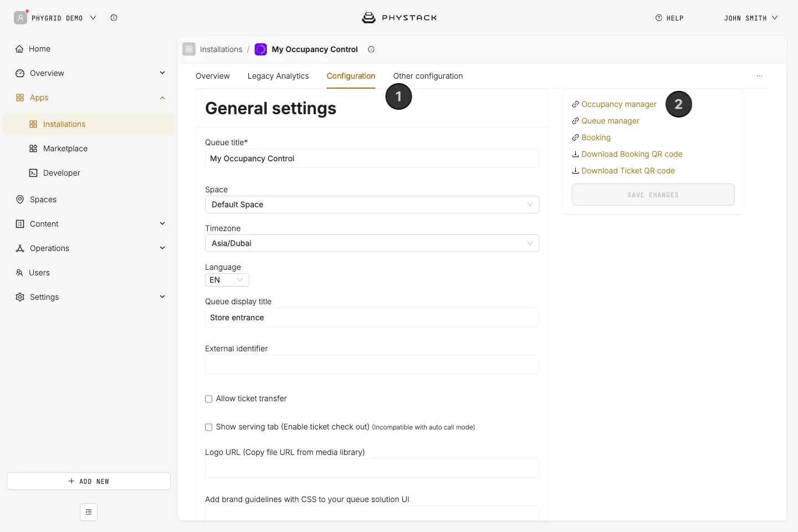The width and height of the screenshot is (798, 532).
Task: Click the purple My Occupancy Control app icon
Action: click(x=260, y=49)
